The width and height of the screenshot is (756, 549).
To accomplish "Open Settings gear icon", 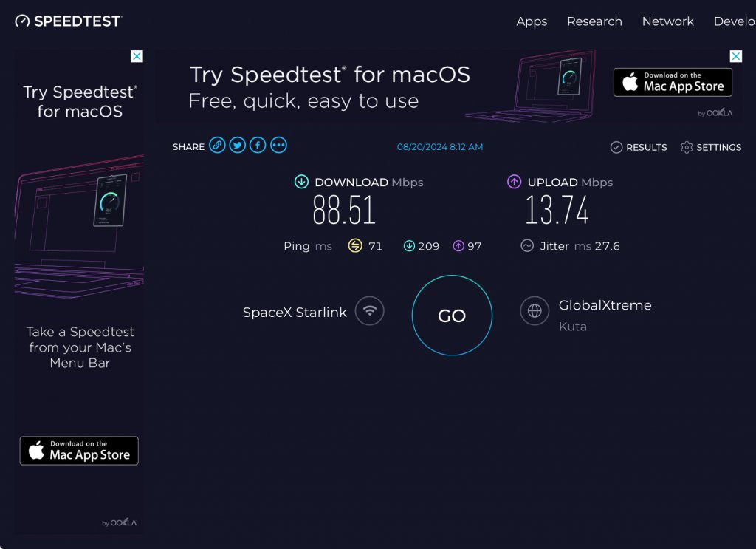I will click(687, 147).
